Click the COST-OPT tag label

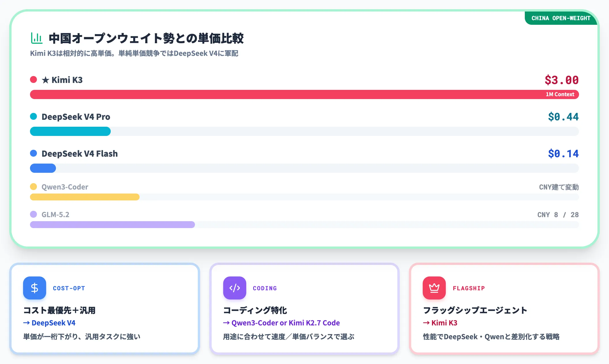click(x=69, y=288)
